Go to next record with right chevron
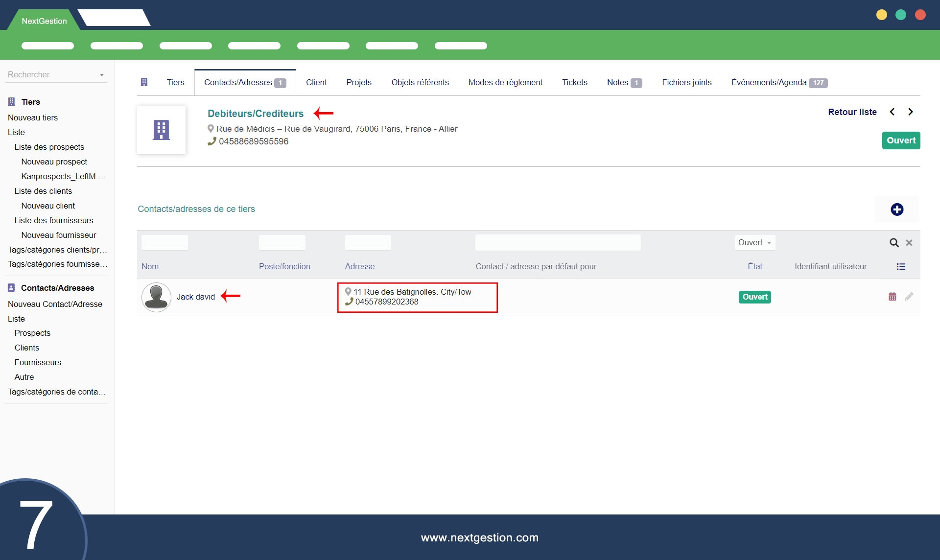 pyautogui.click(x=910, y=112)
